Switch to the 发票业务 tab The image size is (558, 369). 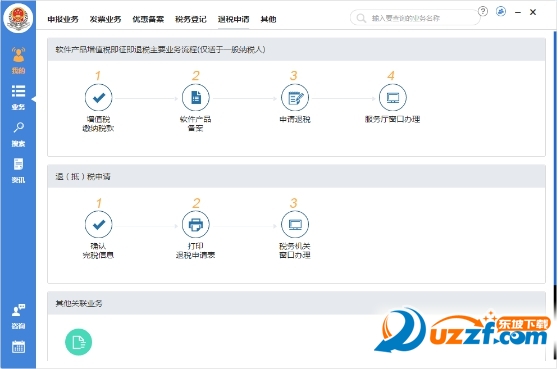(x=105, y=19)
